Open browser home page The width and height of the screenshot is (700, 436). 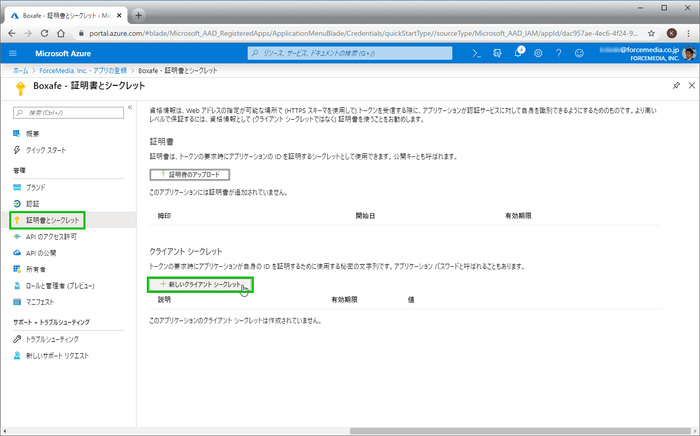[x=61, y=33]
